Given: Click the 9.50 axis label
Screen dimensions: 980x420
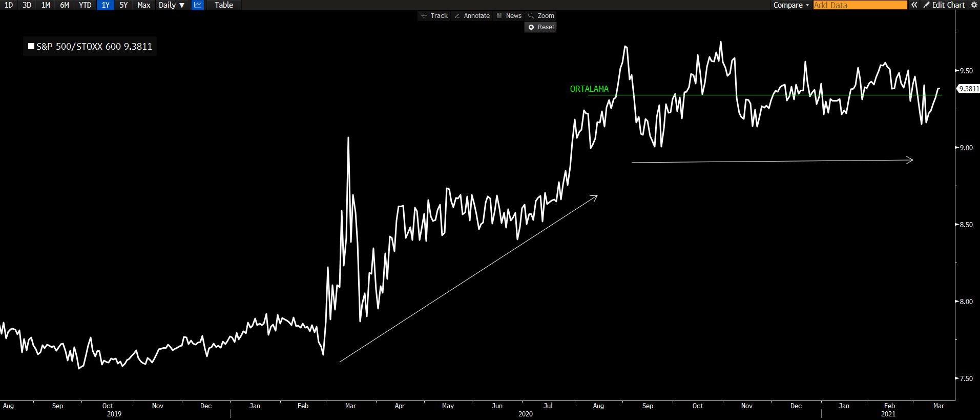Looking at the screenshot, I should tap(966, 71).
